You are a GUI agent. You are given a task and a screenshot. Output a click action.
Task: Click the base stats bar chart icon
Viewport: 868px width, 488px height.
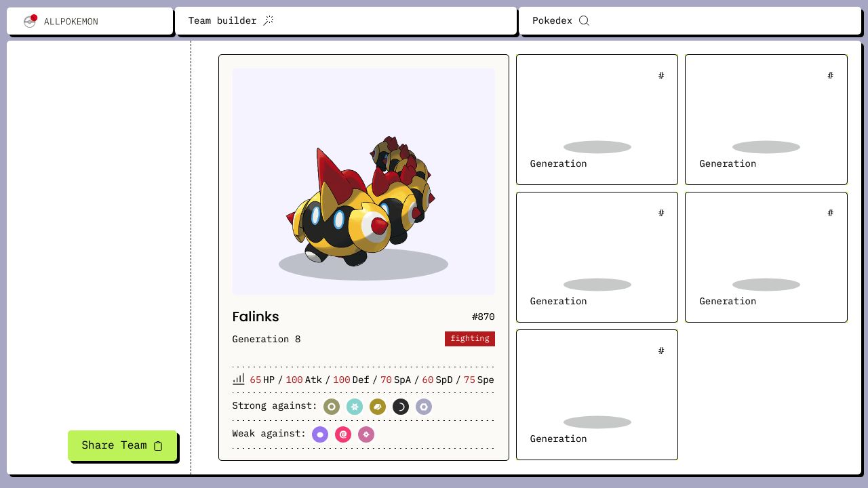[x=239, y=380]
